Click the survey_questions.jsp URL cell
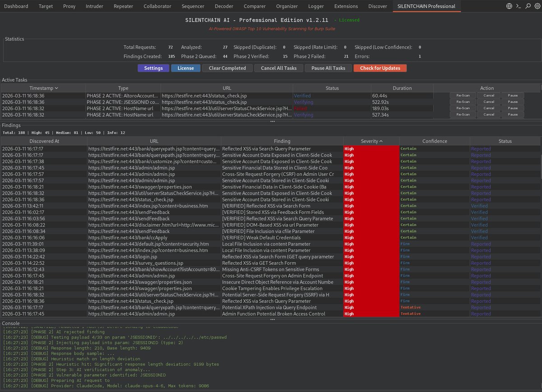Image resolution: width=542 pixels, height=392 pixels. pos(154,263)
